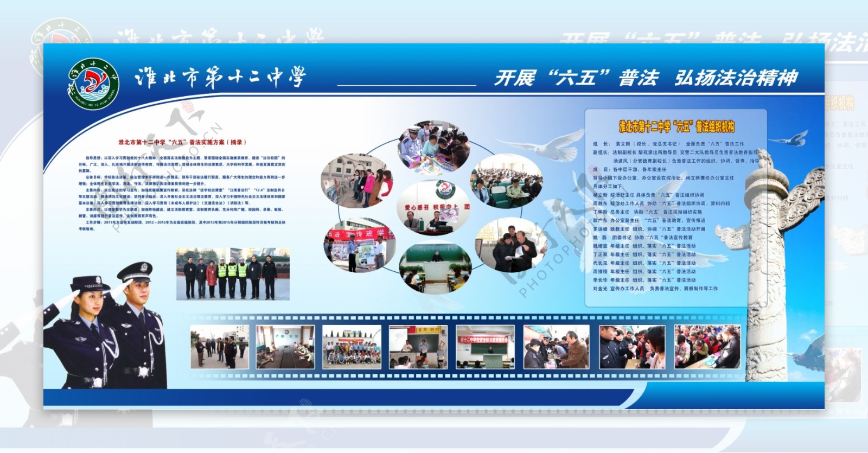Select the 魏绪波 年级主任 row
This screenshot has width=868, height=453.
644,246
